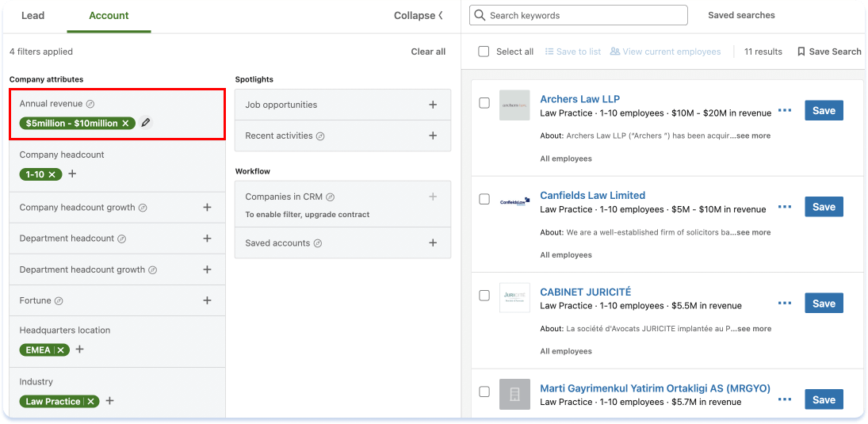Click the Juricité logo thumbnail
The height and width of the screenshot is (424, 868).
point(514,298)
